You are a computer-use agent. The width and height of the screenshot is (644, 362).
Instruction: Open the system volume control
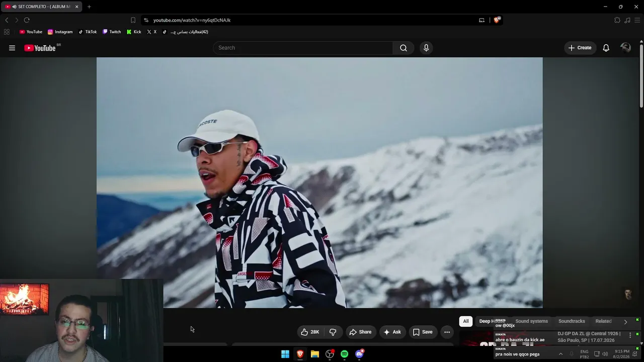pos(605,354)
